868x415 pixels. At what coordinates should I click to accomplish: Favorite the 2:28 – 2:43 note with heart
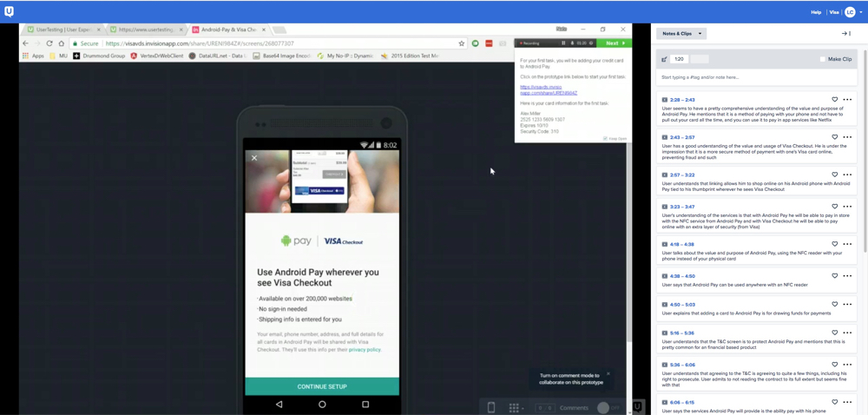click(x=835, y=100)
